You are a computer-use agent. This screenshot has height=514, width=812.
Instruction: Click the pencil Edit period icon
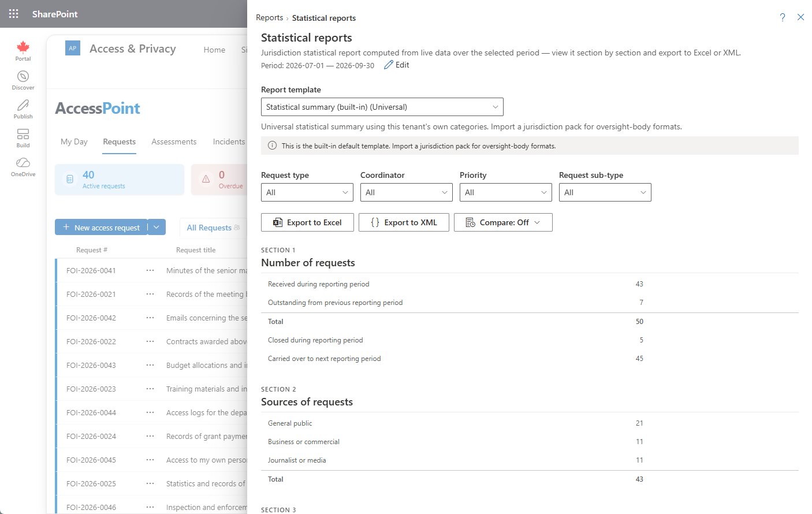click(x=389, y=65)
